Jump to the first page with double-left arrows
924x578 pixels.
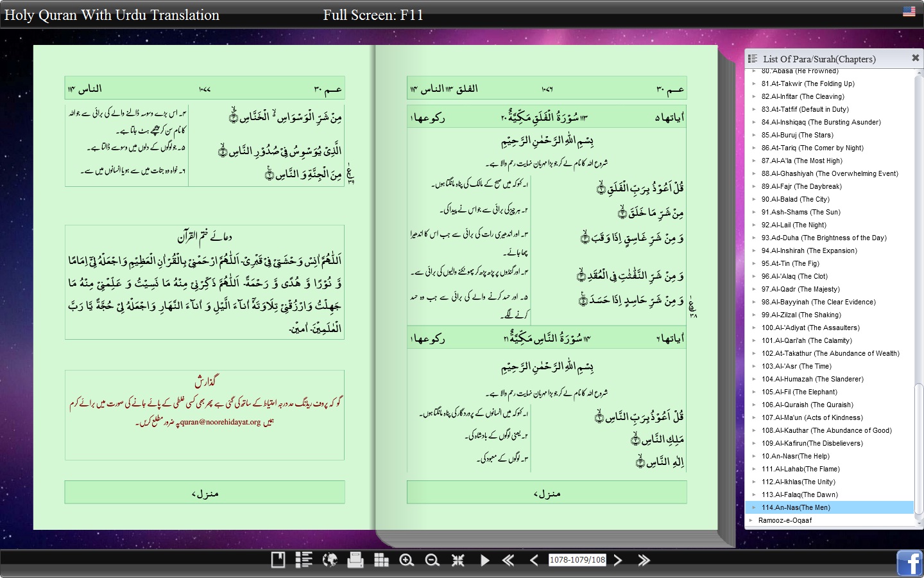[508, 560]
